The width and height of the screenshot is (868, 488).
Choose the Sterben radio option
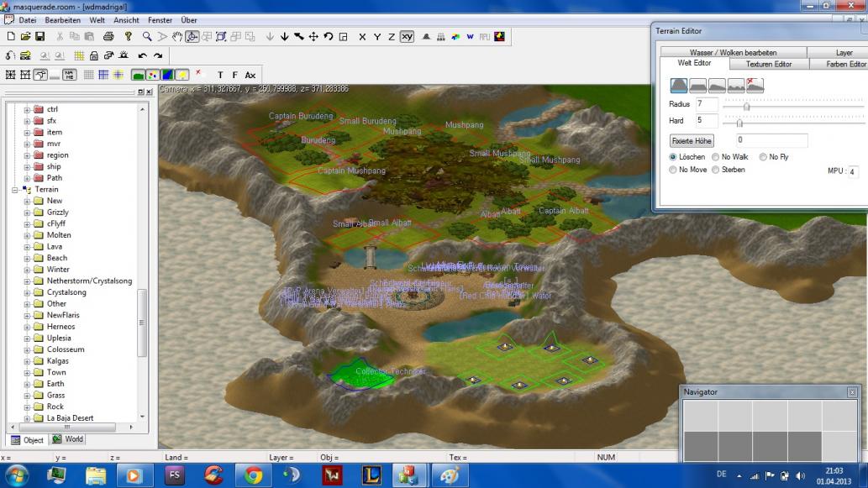[716, 170]
